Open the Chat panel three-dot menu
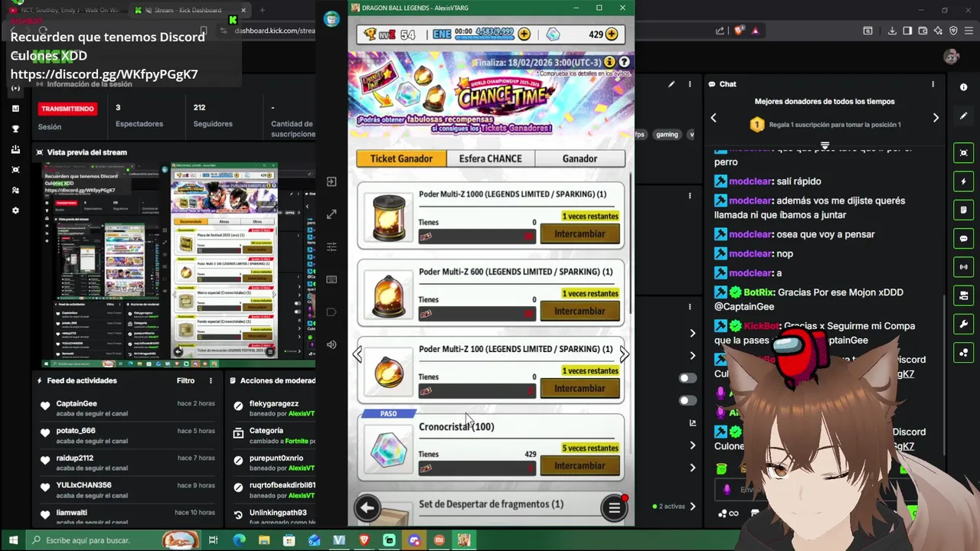980x551 pixels. [933, 84]
